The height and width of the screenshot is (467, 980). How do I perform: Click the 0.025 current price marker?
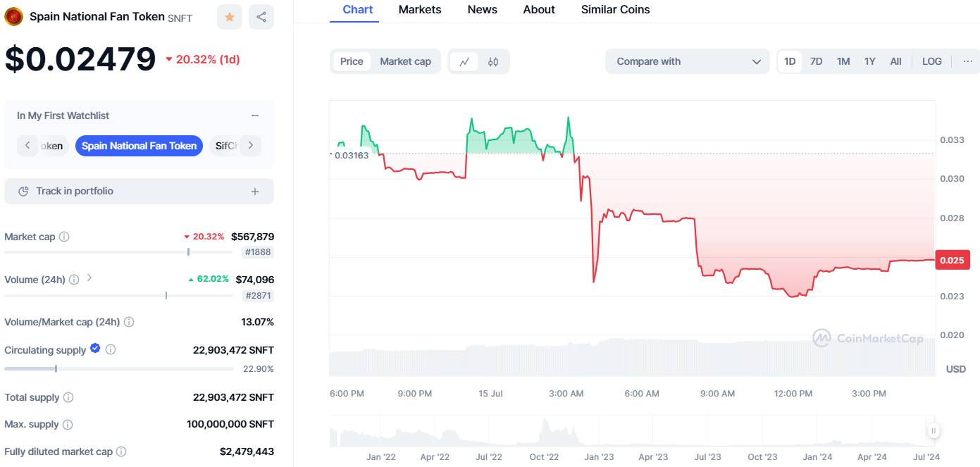click(953, 260)
